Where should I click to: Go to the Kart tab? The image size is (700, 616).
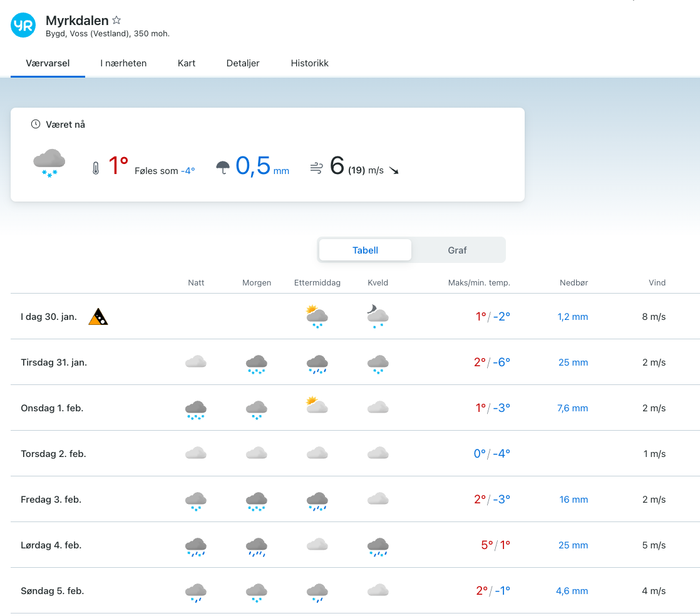(187, 63)
